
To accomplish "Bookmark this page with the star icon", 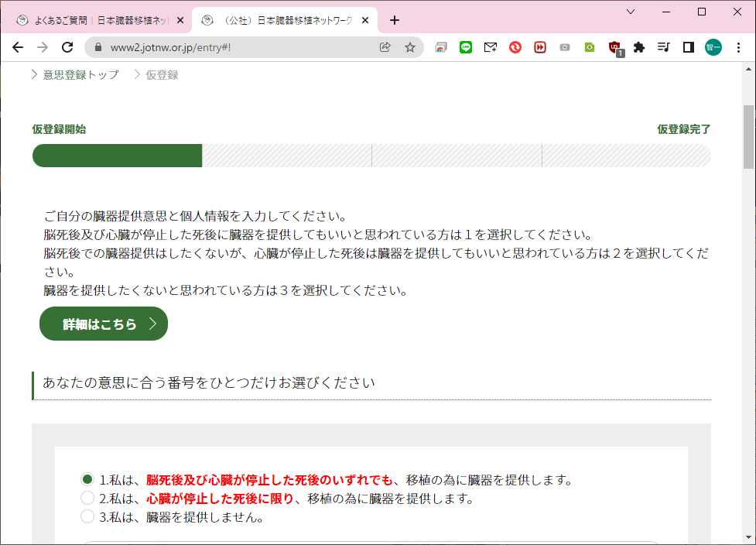I will coord(410,47).
